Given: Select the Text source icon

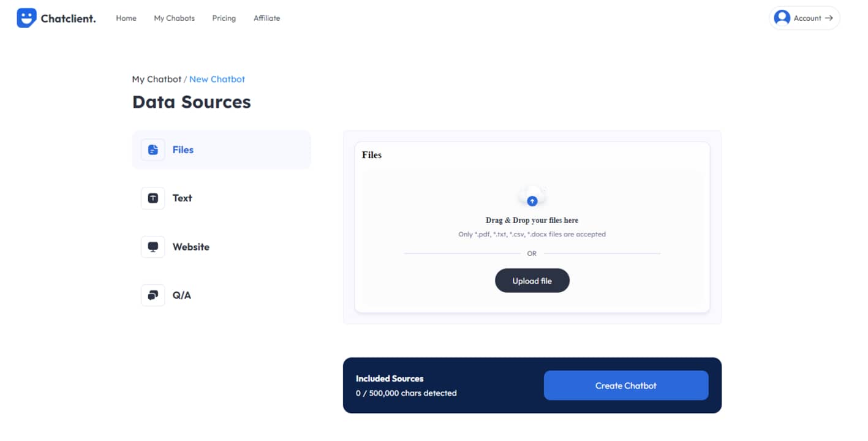Looking at the screenshot, I should 153,198.
